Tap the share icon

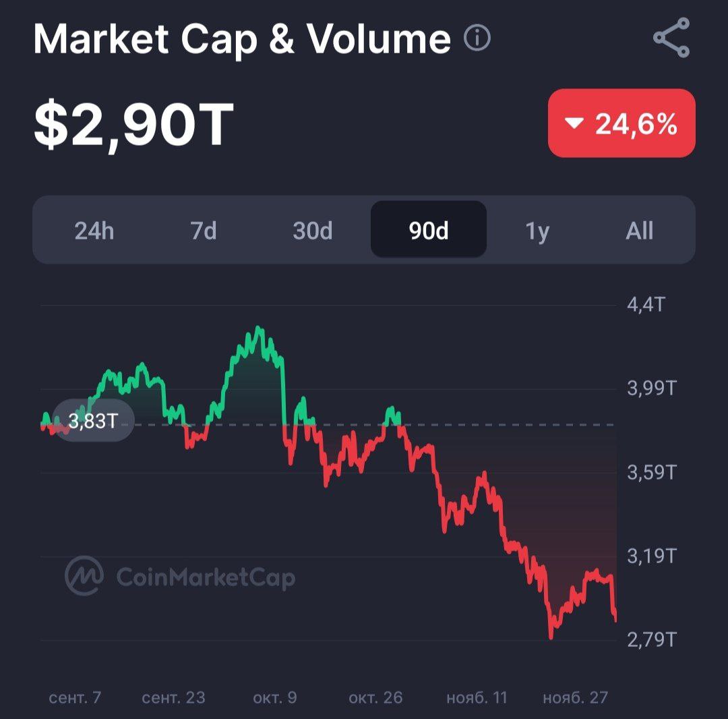click(x=671, y=38)
